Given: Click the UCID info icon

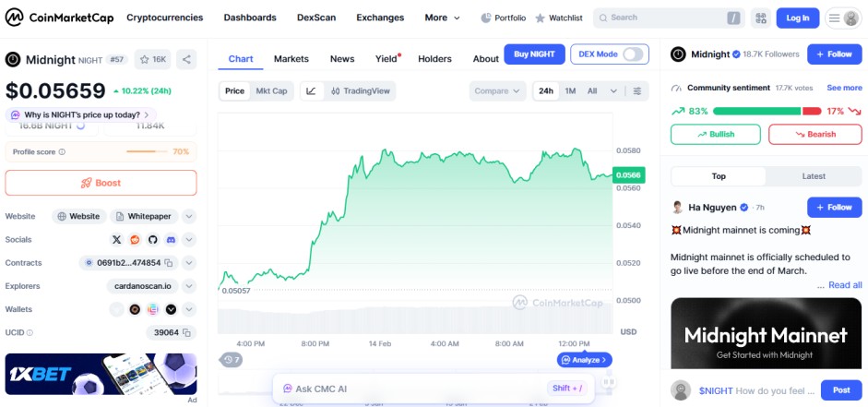Looking at the screenshot, I should click(30, 333).
